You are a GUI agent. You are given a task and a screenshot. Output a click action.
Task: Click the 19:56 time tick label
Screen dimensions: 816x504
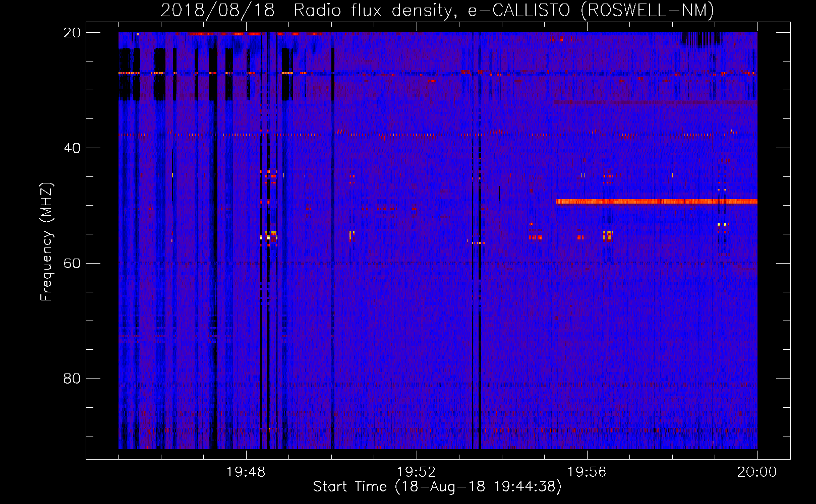(587, 472)
